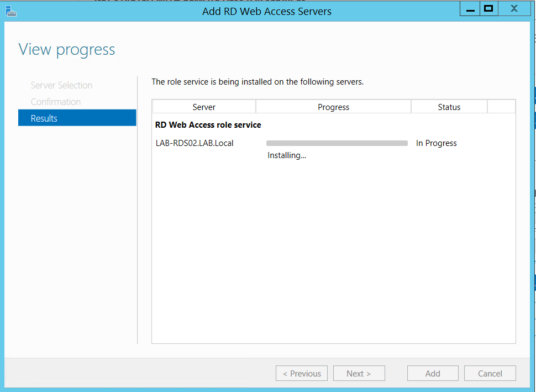Click the Server column header
536x392 pixels.
point(204,107)
